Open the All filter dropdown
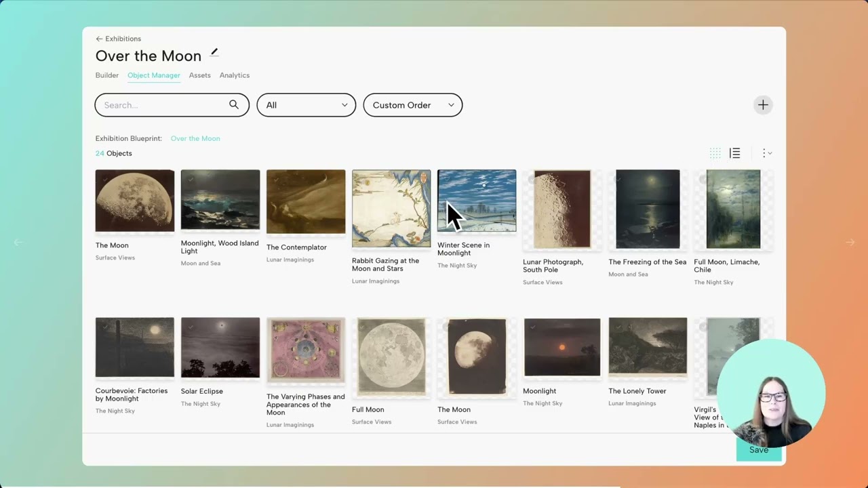This screenshot has width=868, height=488. point(307,105)
